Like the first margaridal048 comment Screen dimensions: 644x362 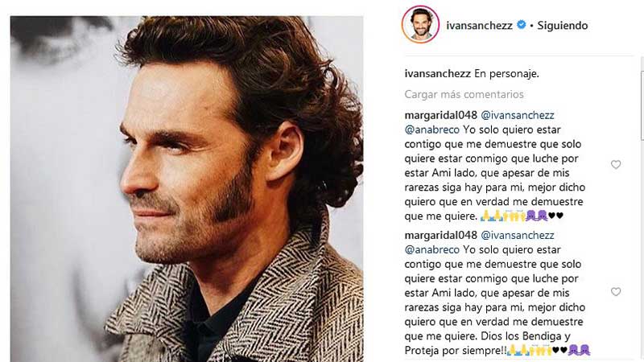616,165
